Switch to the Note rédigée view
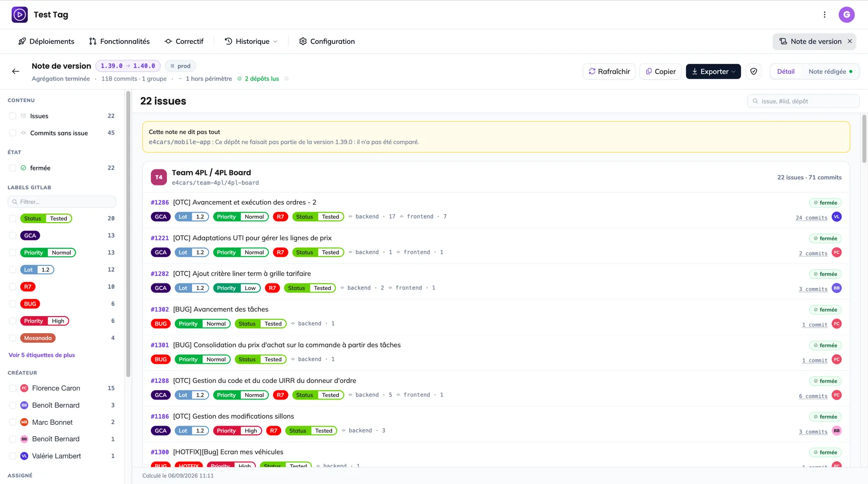The width and height of the screenshot is (868, 484). (830, 71)
